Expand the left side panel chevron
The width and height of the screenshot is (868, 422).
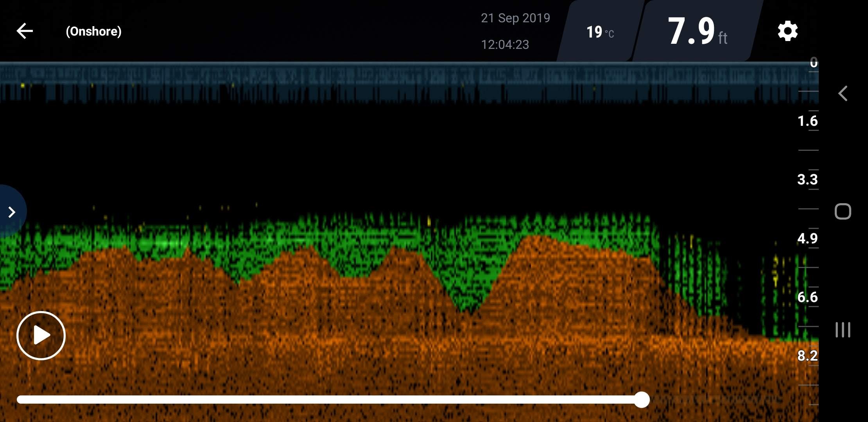point(12,212)
